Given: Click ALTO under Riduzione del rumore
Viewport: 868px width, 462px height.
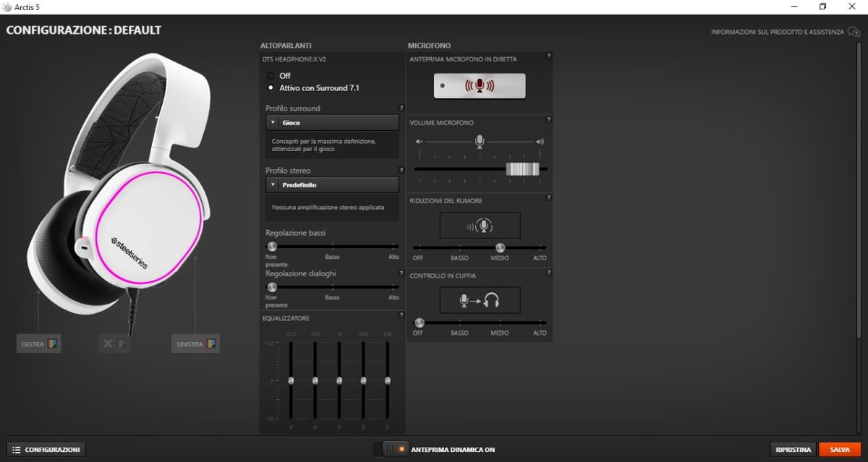Looking at the screenshot, I should (x=540, y=258).
